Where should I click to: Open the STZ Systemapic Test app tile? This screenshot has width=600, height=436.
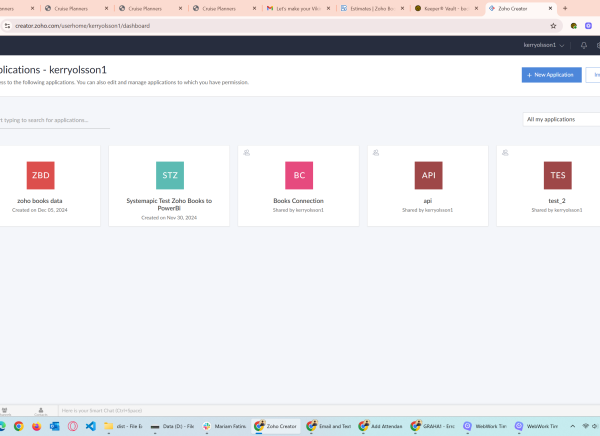point(169,176)
